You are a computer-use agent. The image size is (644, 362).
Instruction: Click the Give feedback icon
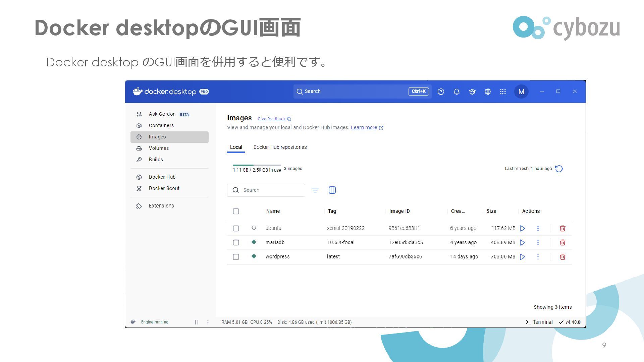click(x=289, y=119)
